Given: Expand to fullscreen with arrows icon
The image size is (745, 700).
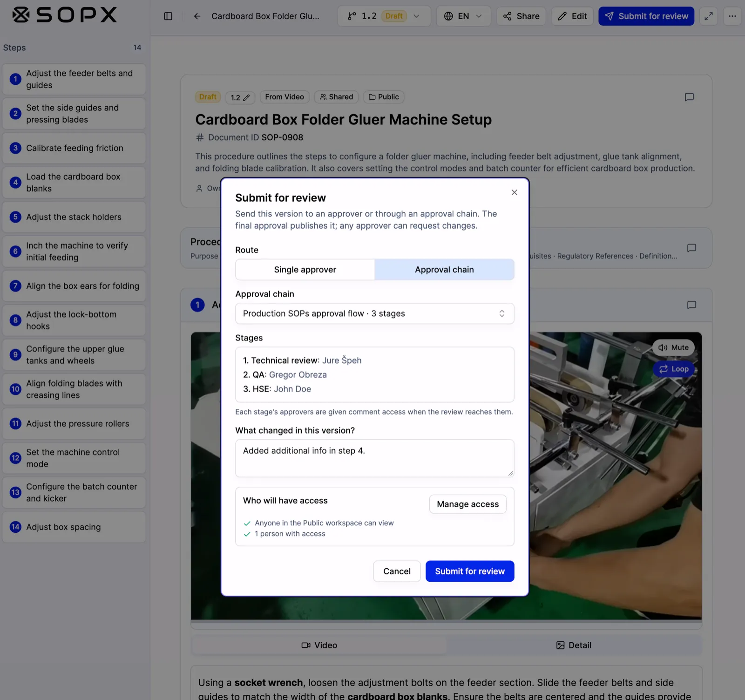Looking at the screenshot, I should click(x=709, y=16).
